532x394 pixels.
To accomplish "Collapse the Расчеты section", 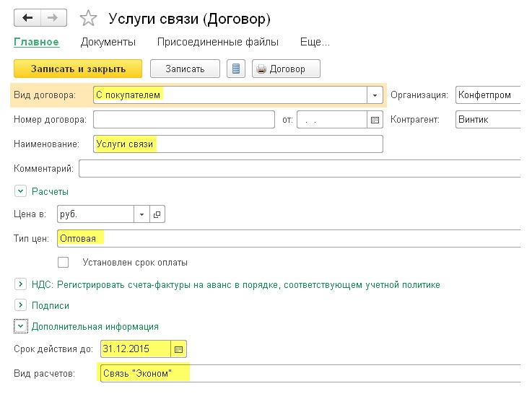I will (x=20, y=191).
